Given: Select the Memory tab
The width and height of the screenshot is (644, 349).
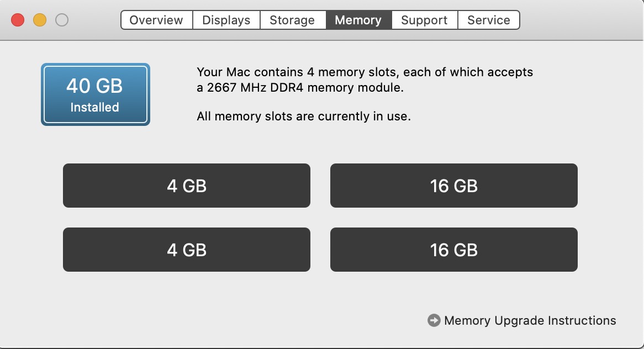Looking at the screenshot, I should tap(358, 20).
